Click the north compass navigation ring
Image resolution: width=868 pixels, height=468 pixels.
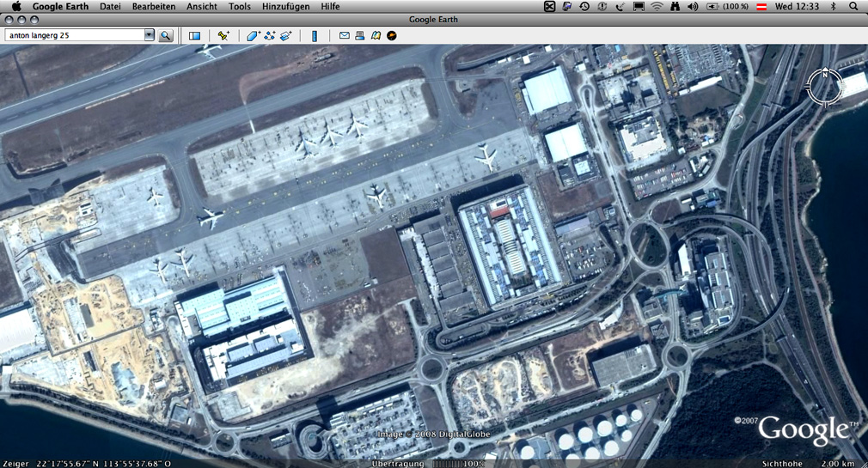(824, 87)
